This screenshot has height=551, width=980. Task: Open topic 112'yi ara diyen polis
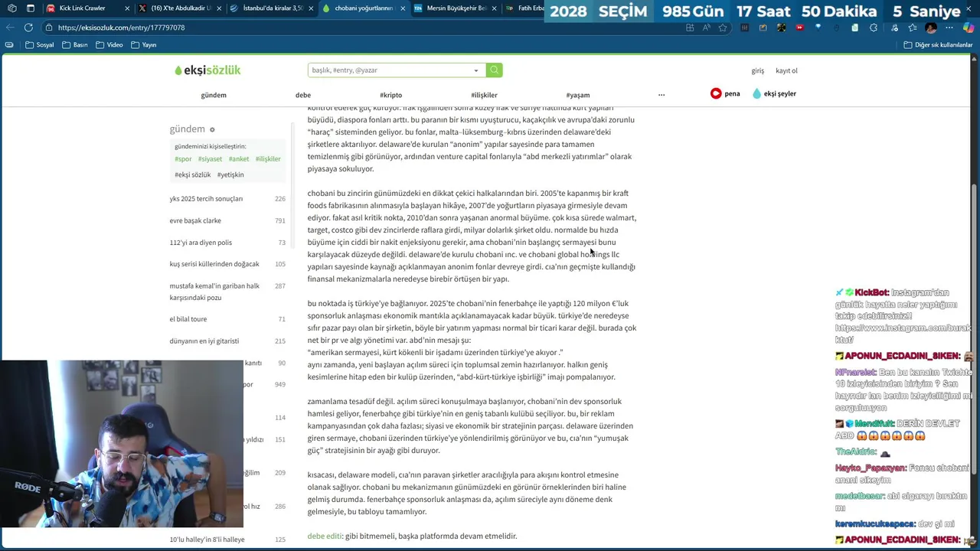pyautogui.click(x=201, y=243)
